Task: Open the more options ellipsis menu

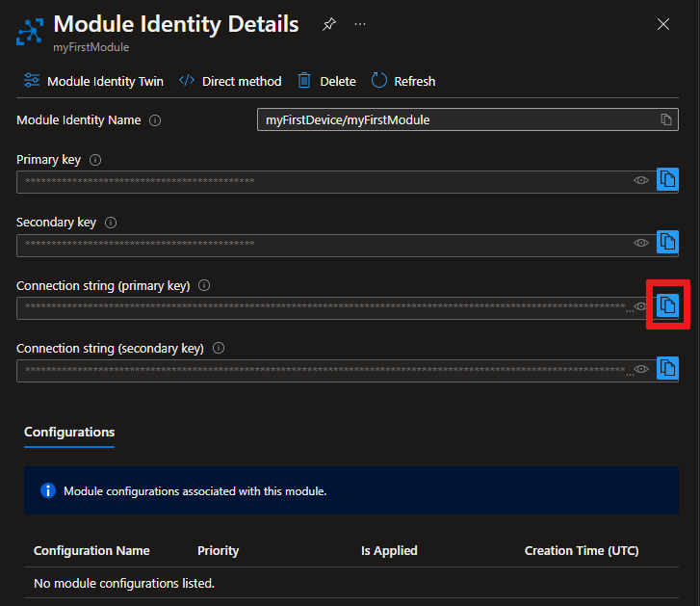Action: tap(360, 24)
